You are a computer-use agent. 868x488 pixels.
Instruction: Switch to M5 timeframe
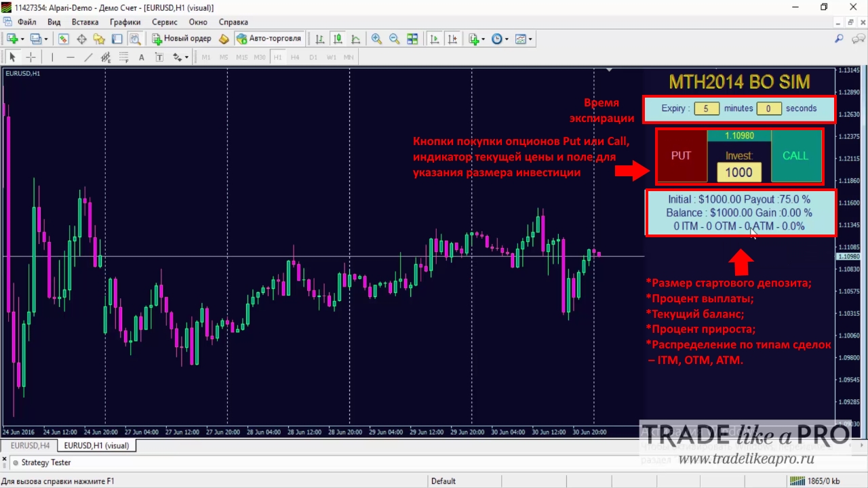point(224,57)
